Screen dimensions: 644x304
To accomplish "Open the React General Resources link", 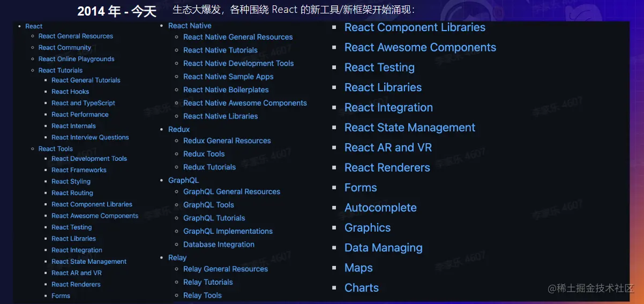I will [x=76, y=36].
